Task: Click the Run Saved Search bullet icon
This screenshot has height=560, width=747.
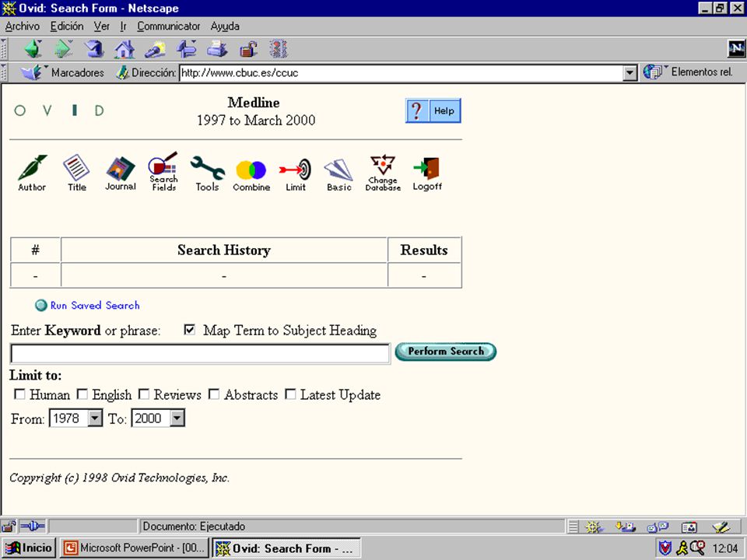Action: 41,305
